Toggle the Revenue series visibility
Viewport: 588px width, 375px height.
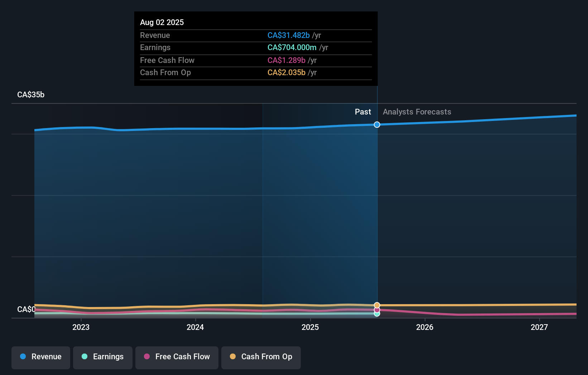pos(40,357)
